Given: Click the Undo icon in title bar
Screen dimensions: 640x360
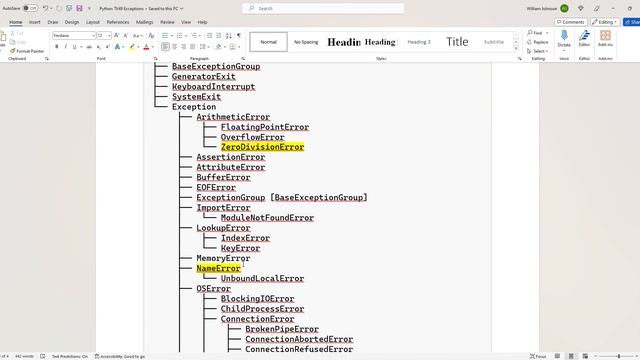Looking at the screenshot, I should [45, 8].
